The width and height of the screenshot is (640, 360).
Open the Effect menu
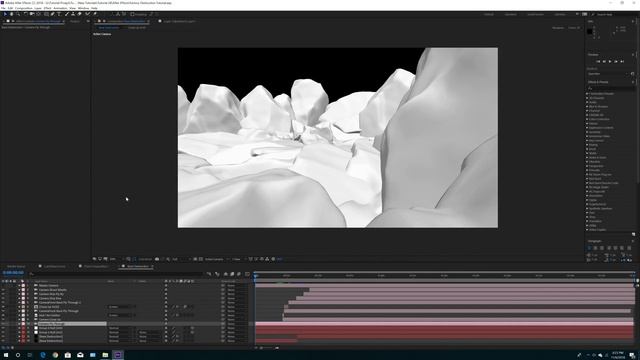point(47,8)
